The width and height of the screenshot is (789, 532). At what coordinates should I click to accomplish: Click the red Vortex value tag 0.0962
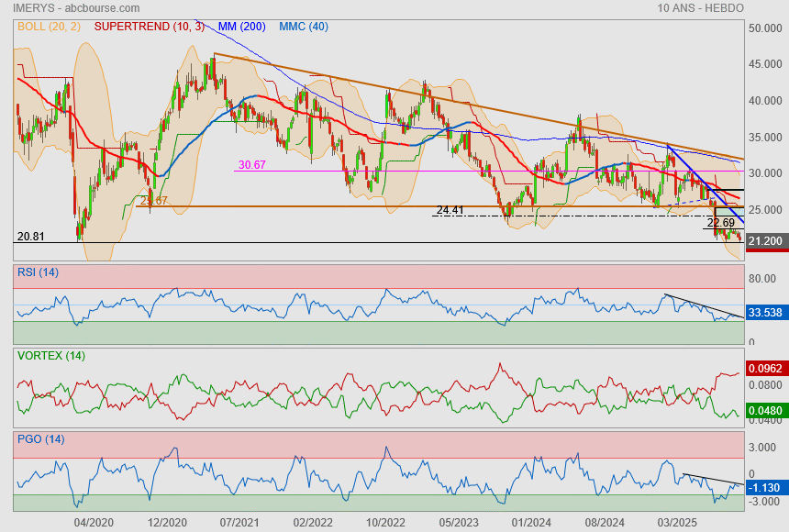pos(765,369)
